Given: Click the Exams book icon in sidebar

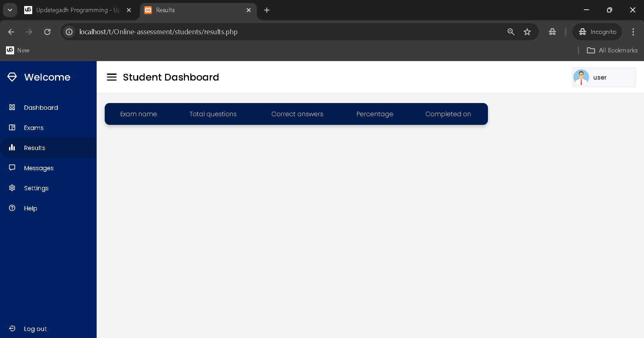Looking at the screenshot, I should [12, 128].
